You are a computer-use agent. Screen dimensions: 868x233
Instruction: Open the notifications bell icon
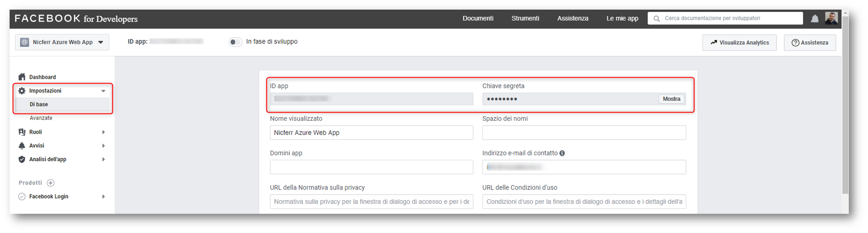point(814,18)
